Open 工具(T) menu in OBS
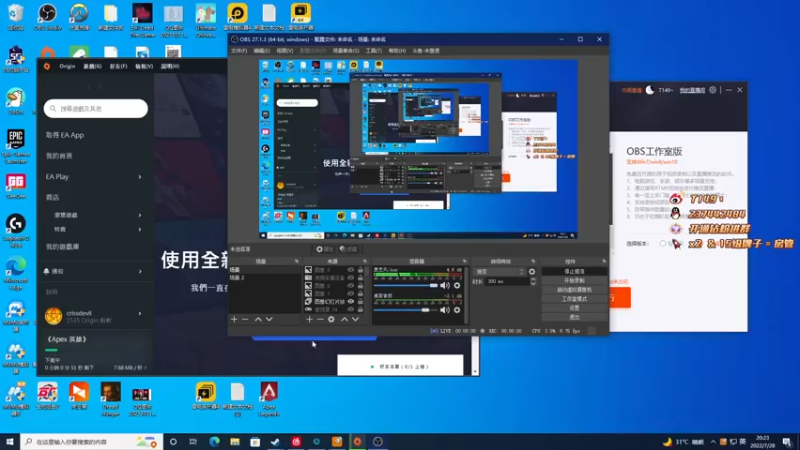Image resolution: width=800 pixels, height=450 pixels. (x=373, y=51)
